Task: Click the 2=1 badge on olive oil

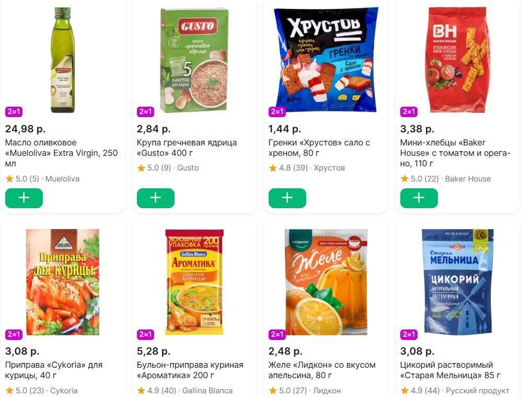Action: coord(14,112)
